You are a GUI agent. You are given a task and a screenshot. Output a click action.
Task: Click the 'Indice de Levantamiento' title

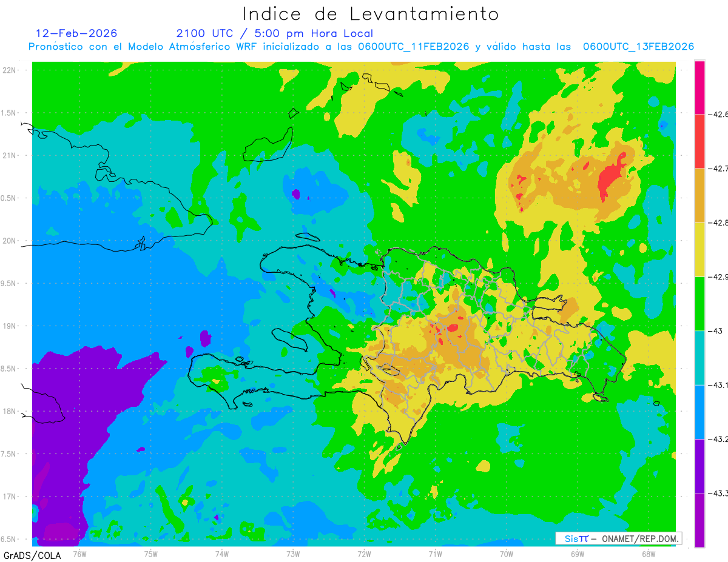point(371,14)
